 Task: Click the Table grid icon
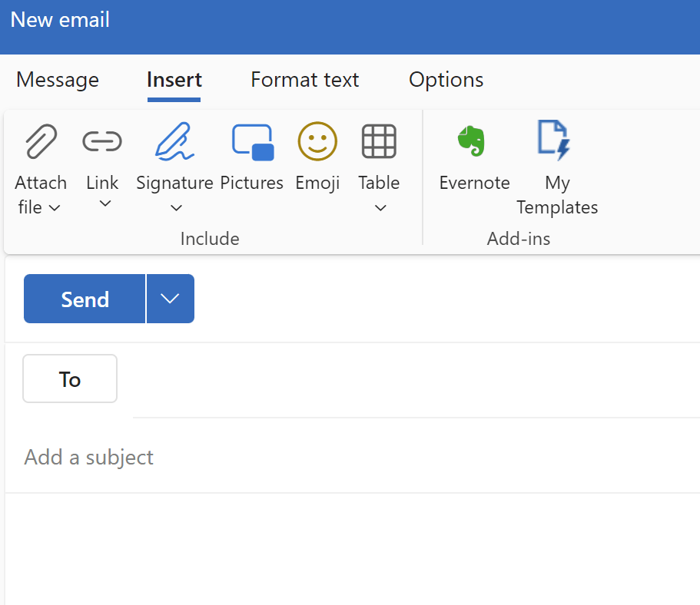tap(379, 141)
